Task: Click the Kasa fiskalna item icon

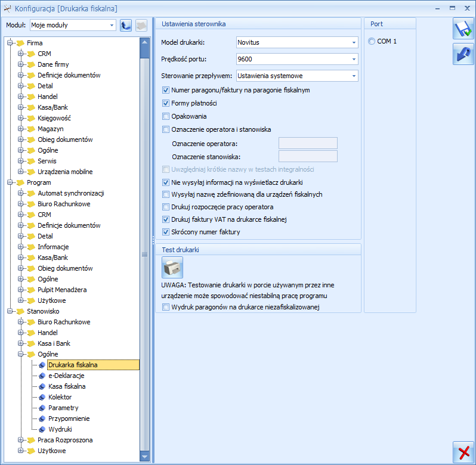Action: pyautogui.click(x=42, y=386)
